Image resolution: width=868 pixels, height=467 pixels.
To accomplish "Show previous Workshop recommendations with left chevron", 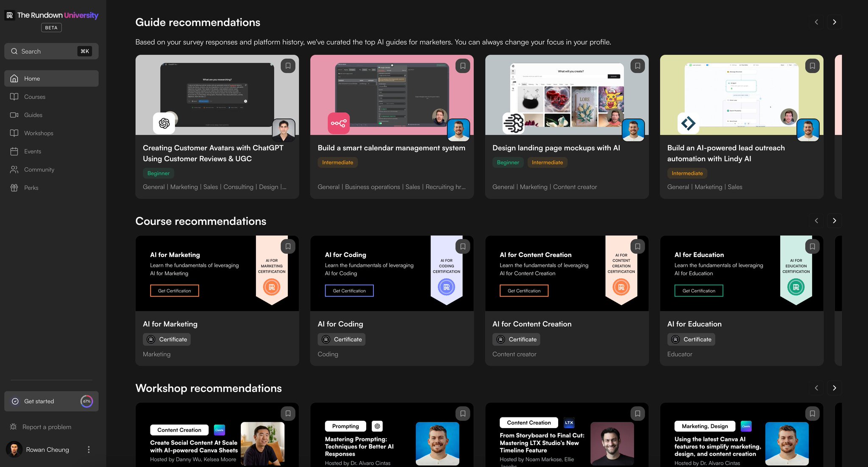I will click(816, 388).
